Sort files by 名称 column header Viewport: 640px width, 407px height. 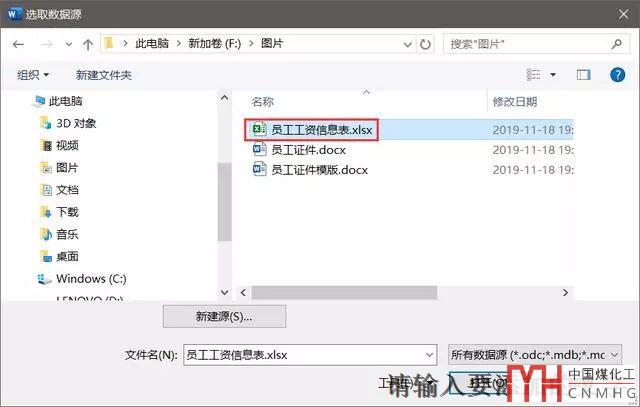262,102
